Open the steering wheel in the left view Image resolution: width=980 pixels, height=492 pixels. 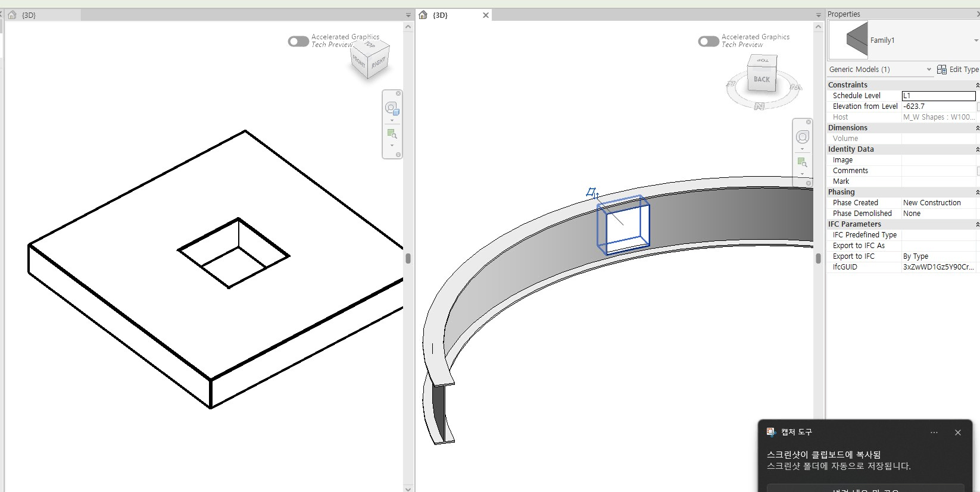(391, 108)
